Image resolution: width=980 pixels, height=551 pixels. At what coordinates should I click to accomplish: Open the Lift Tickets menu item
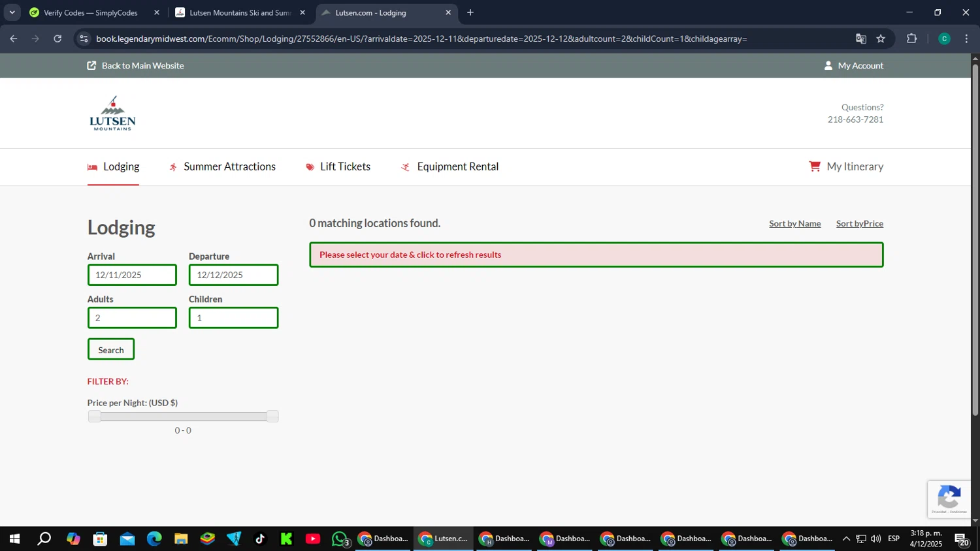click(345, 166)
